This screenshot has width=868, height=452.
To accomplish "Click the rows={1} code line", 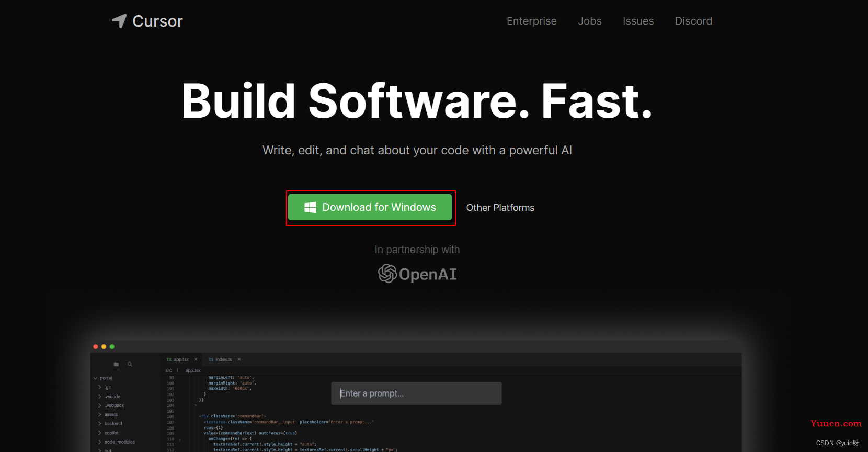I will (213, 428).
